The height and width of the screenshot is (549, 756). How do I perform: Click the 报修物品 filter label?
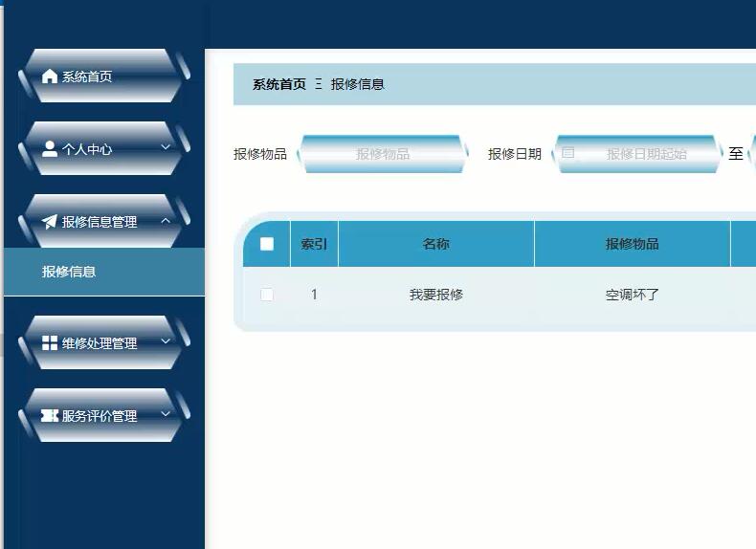click(260, 154)
